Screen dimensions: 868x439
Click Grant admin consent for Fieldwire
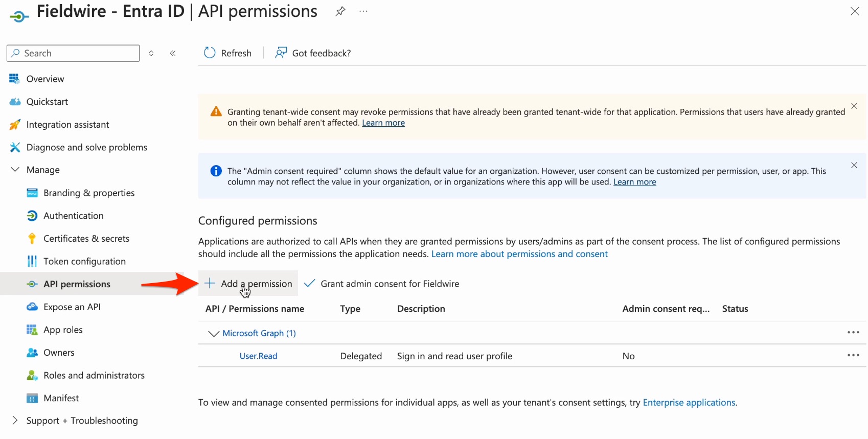click(381, 284)
